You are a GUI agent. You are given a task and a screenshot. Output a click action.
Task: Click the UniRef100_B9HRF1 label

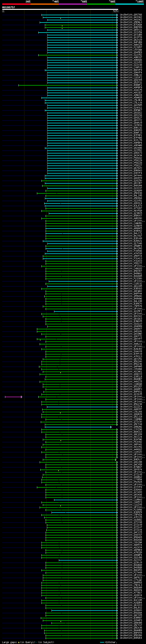131,85
